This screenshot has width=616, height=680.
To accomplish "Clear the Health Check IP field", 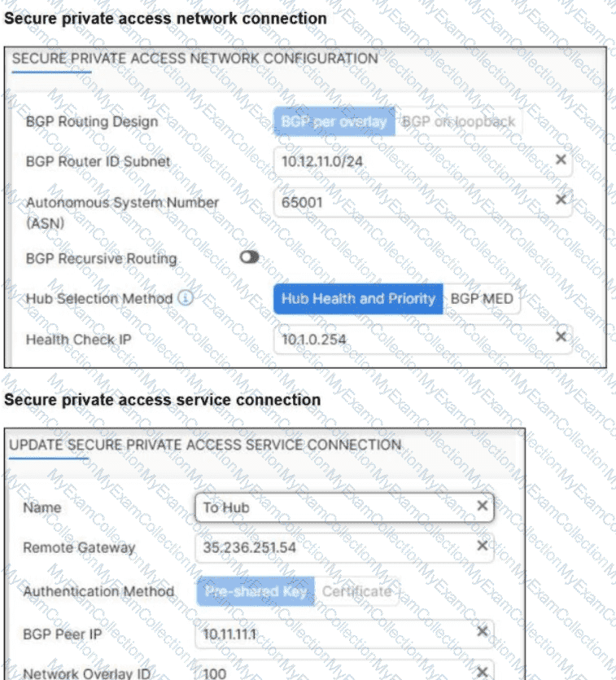I will pyautogui.click(x=560, y=336).
